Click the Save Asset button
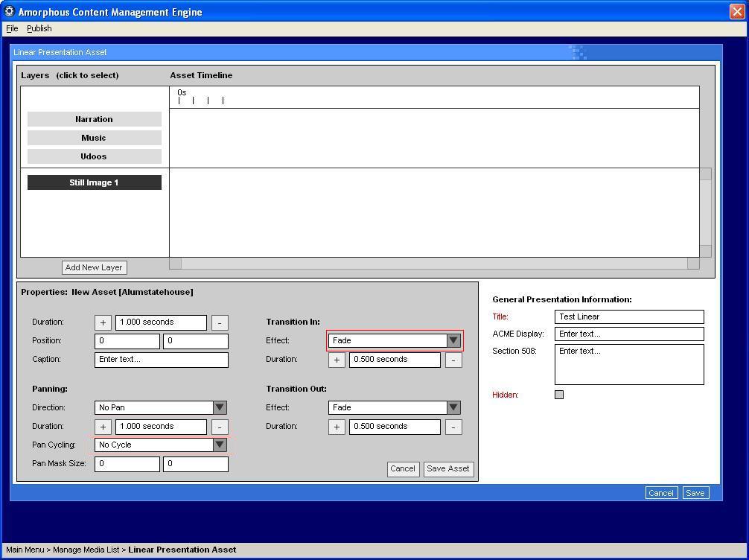The image size is (749, 560). pos(448,468)
